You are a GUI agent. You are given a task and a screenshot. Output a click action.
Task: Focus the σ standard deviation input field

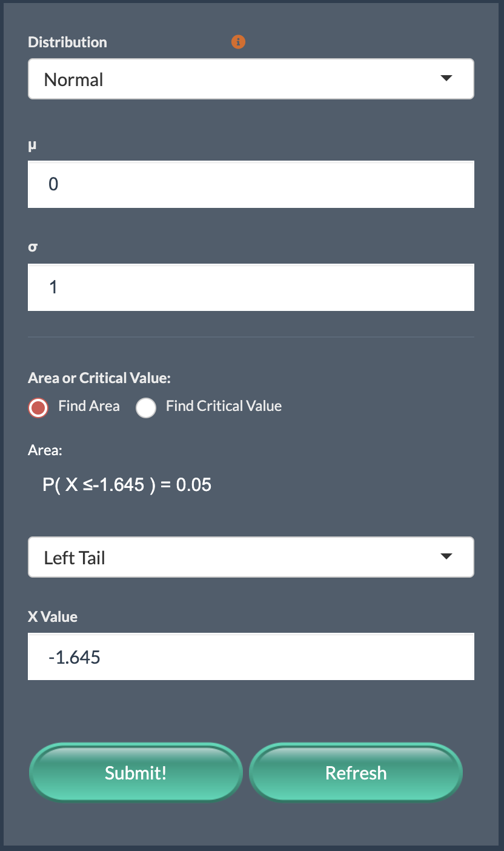pyautogui.click(x=251, y=287)
